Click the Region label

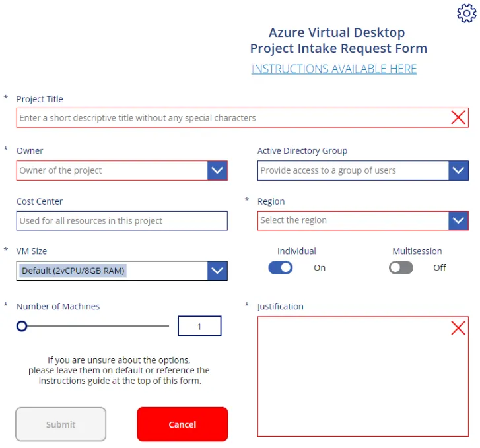click(271, 201)
